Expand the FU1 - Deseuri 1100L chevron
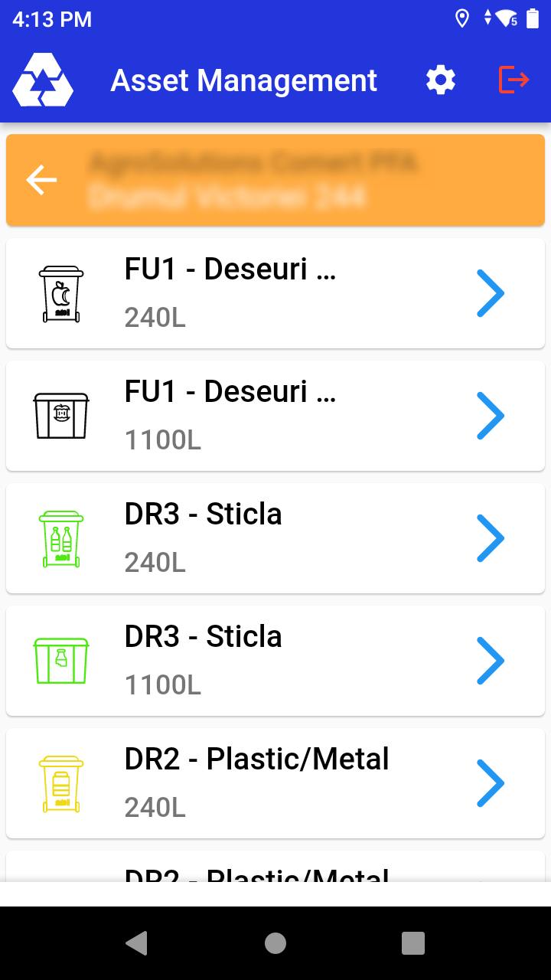 [x=490, y=416]
